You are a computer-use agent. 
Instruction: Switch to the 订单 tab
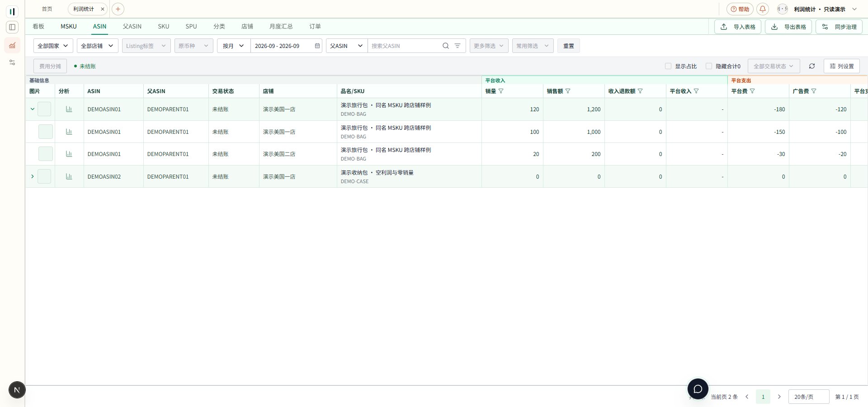coord(315,26)
